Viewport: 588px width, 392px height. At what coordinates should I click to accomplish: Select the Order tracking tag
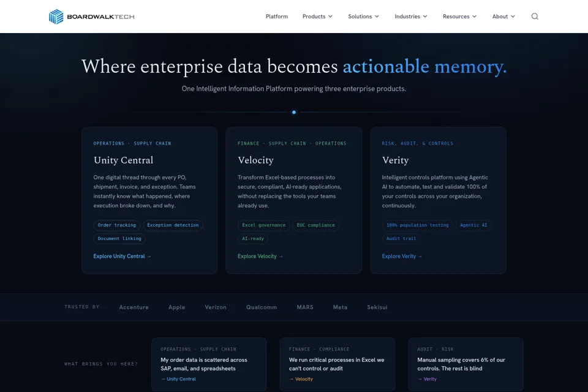click(x=116, y=225)
